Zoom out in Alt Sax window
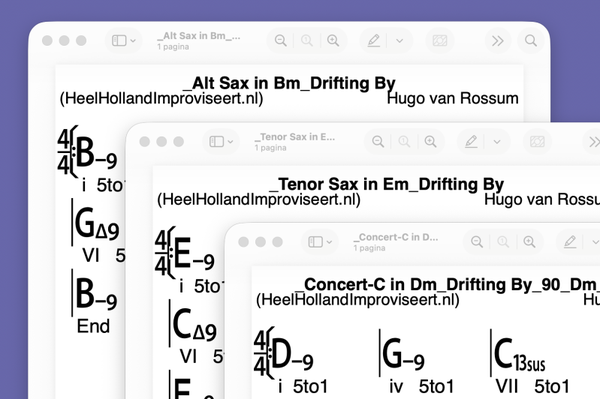 (280, 41)
